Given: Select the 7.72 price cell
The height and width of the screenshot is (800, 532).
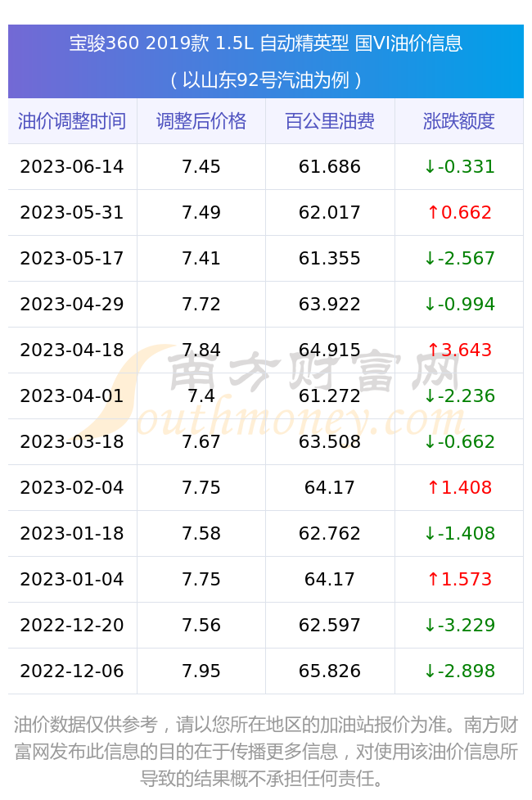Looking at the screenshot, I should click(x=201, y=305).
